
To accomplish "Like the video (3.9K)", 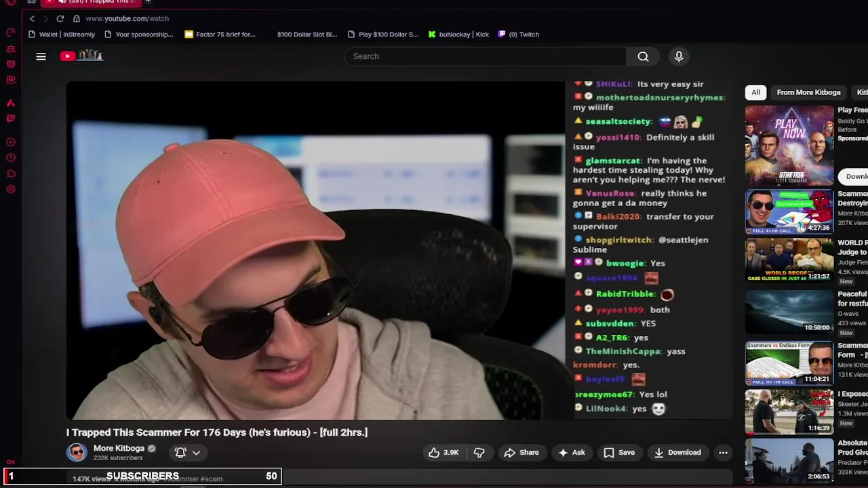I will click(x=444, y=453).
